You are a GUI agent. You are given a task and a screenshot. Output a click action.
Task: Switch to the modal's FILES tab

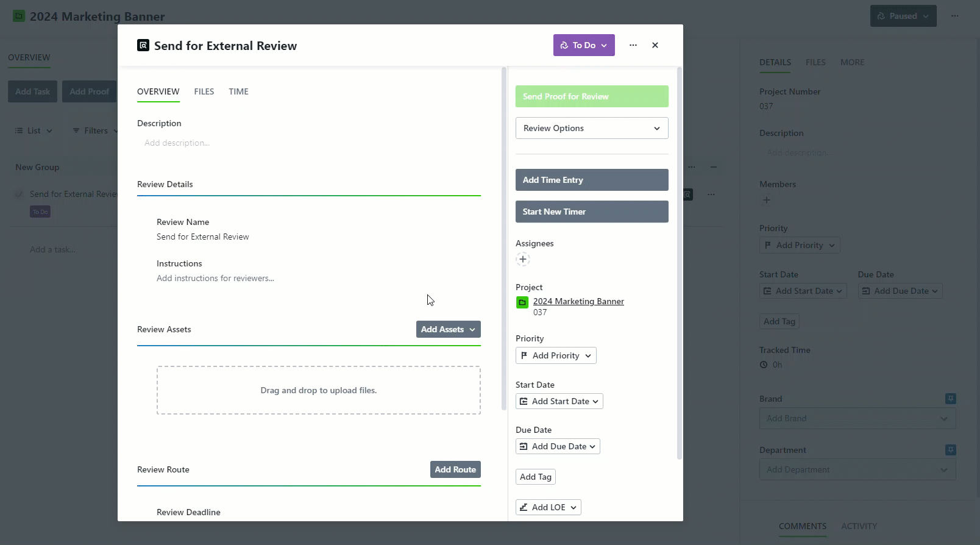204,91
